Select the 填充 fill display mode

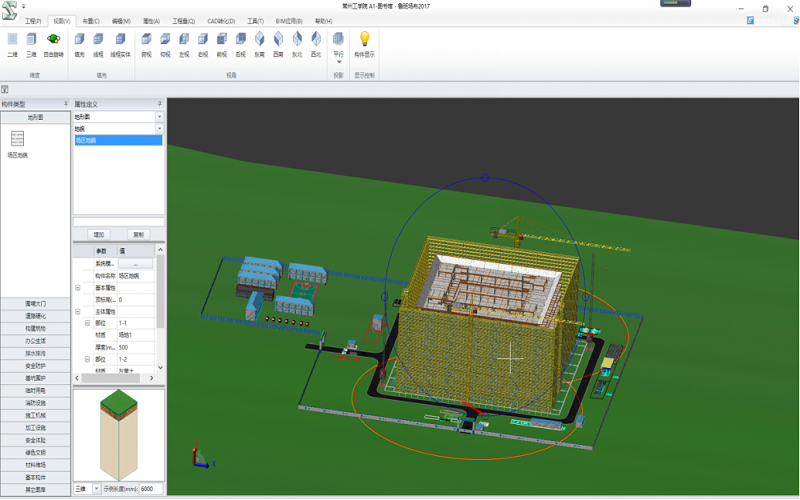[x=80, y=45]
